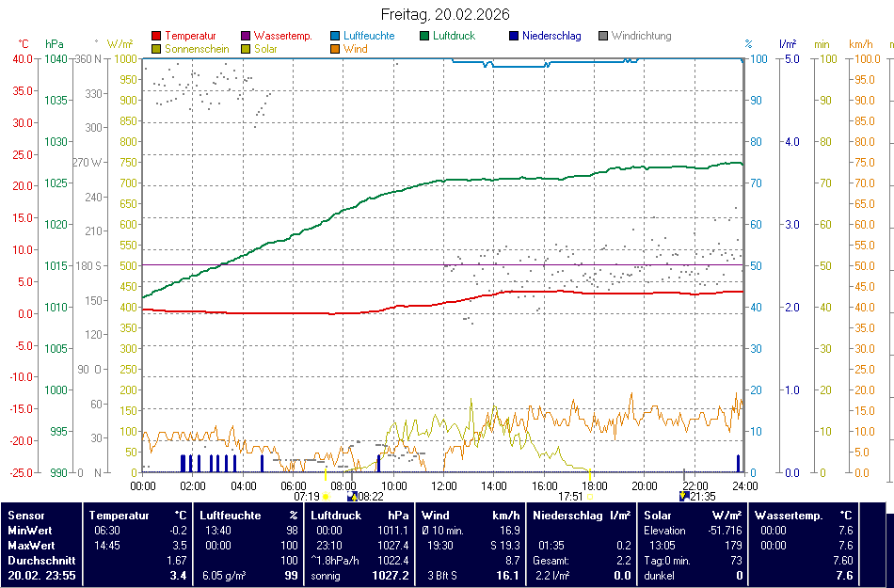Click the gray Windrichtung legend swatch
894x588 pixels.
pyautogui.click(x=603, y=36)
